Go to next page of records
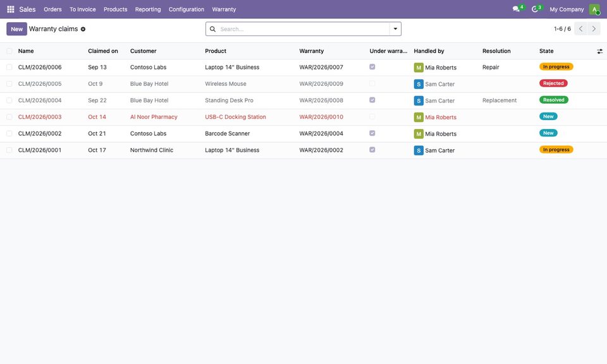This screenshot has height=364, width=607. tap(594, 28)
